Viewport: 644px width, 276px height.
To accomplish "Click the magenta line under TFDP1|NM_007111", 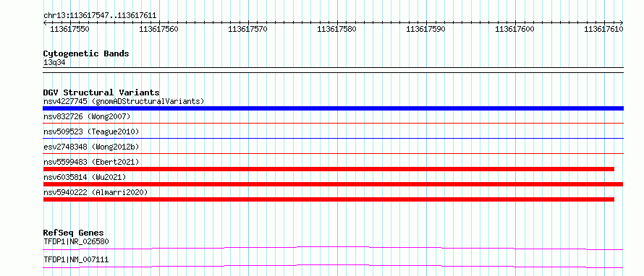I will click(x=333, y=266).
